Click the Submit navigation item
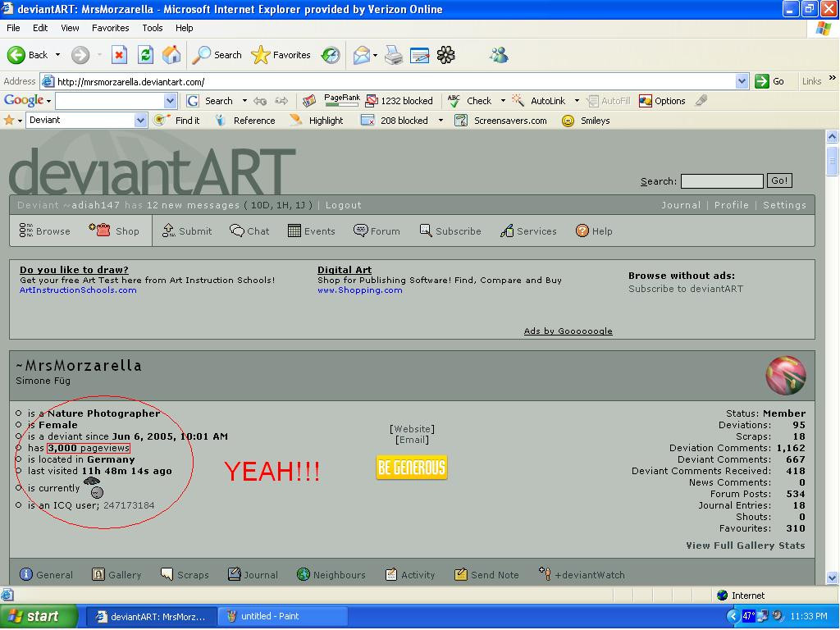 point(187,231)
